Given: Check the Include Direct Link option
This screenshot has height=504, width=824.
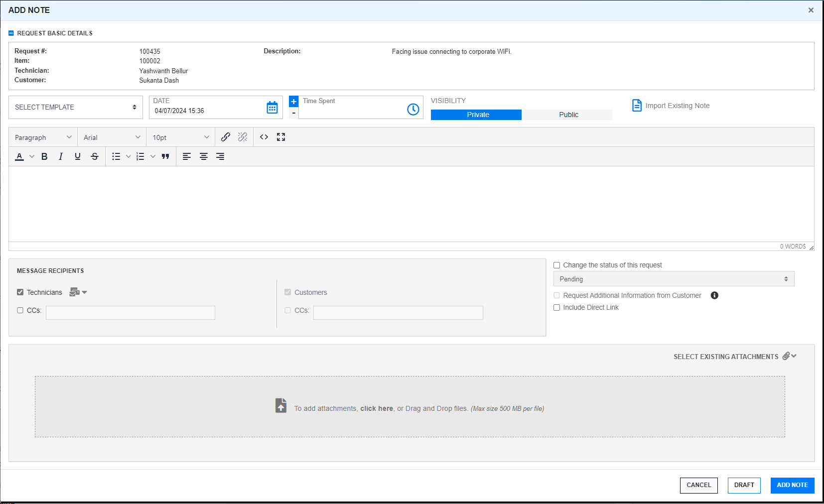Looking at the screenshot, I should [557, 308].
